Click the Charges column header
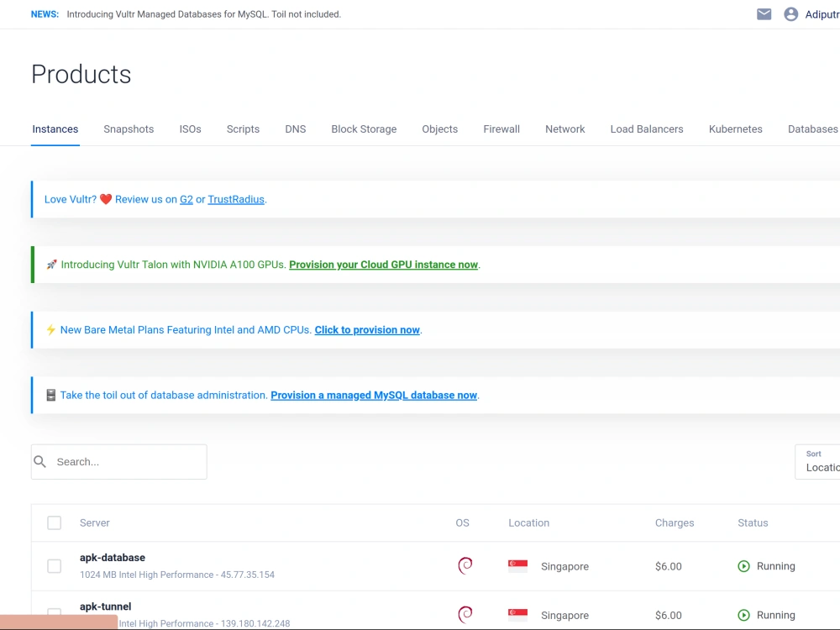 [675, 522]
